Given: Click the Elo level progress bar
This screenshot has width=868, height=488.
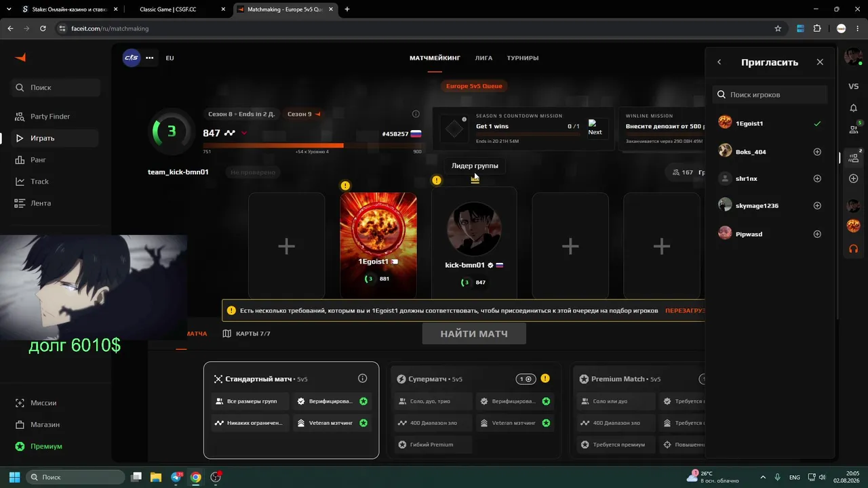Looking at the screenshot, I should 313,145.
